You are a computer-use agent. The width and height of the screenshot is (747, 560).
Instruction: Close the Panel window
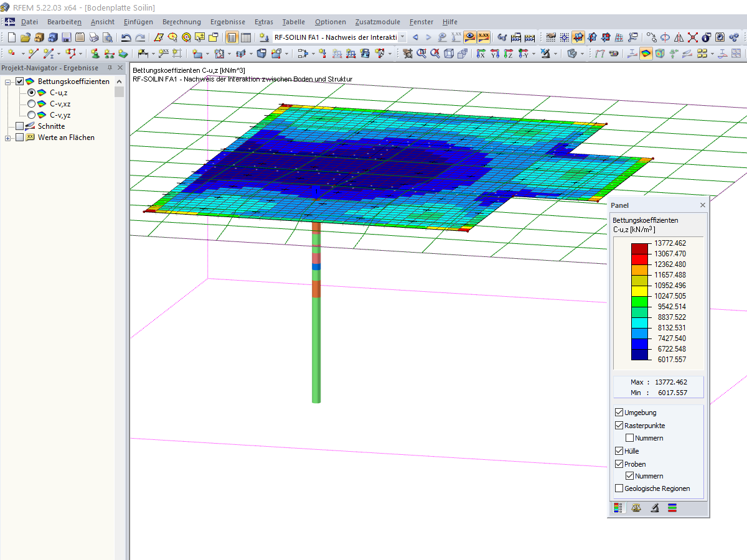point(703,205)
